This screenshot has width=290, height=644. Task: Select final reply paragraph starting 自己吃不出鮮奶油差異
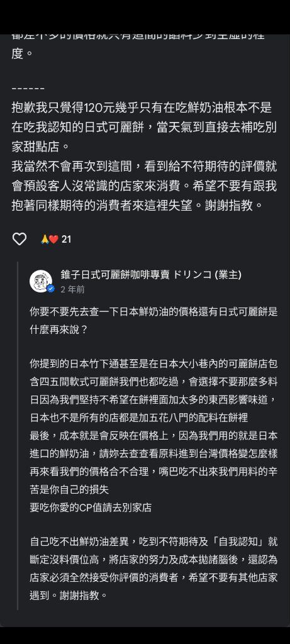[x=153, y=568]
